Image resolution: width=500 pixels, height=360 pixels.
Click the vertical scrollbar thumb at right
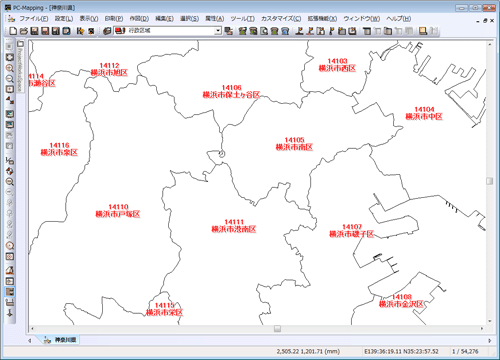tap(489, 181)
